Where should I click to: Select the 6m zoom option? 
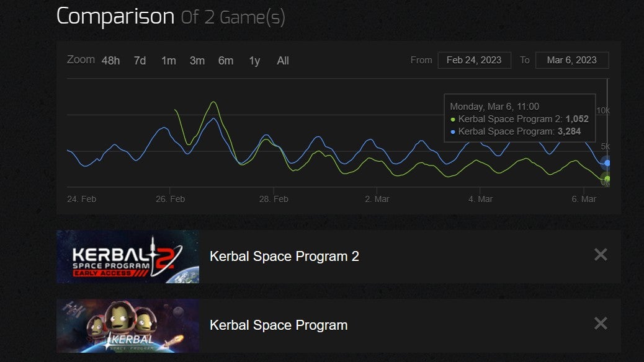pyautogui.click(x=226, y=60)
